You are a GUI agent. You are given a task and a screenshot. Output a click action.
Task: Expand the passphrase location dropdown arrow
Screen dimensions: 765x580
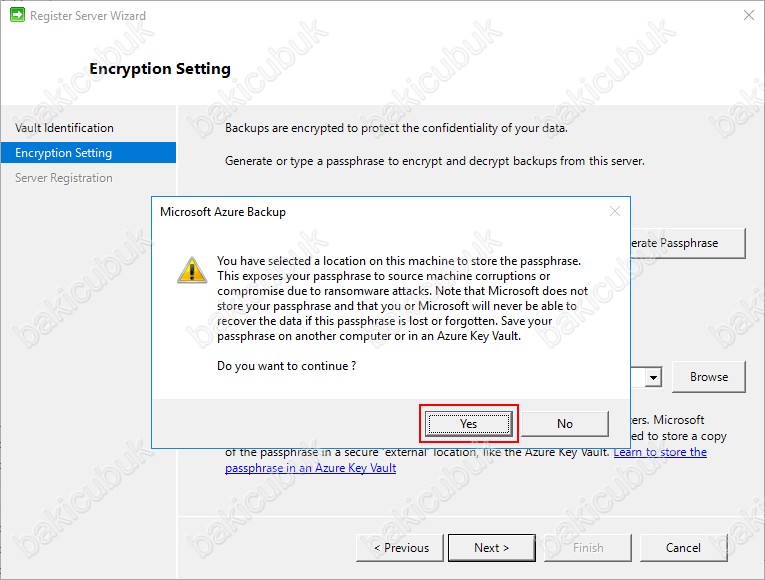pyautogui.click(x=653, y=377)
